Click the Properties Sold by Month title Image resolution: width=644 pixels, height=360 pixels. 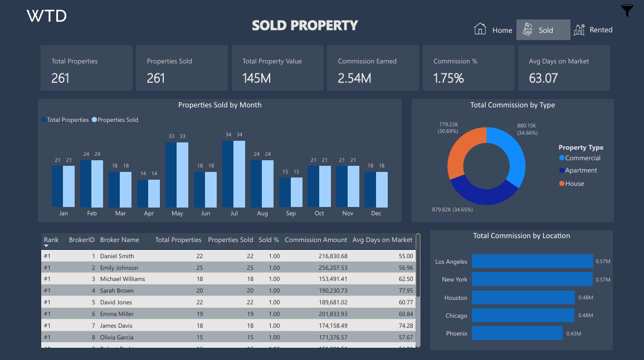click(x=219, y=105)
